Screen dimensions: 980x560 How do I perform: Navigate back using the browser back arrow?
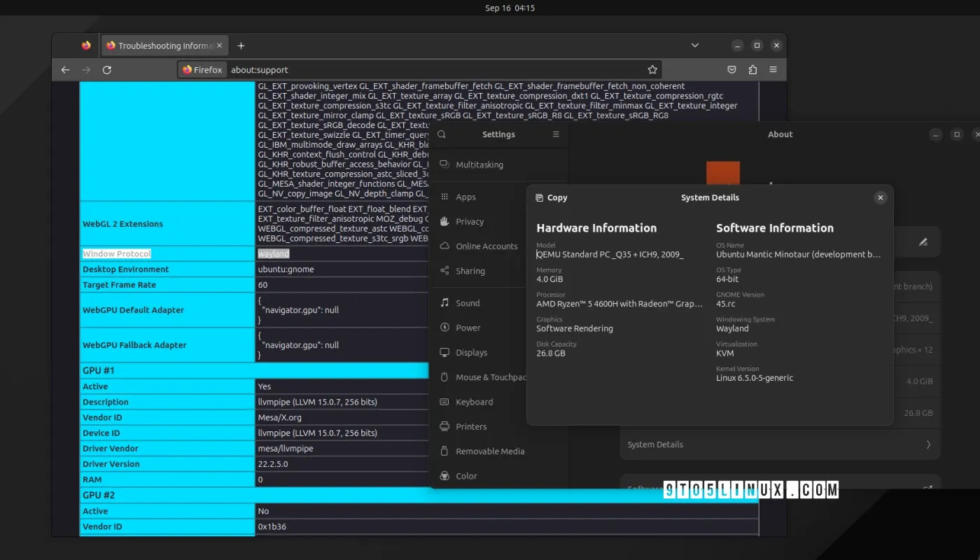(x=65, y=69)
